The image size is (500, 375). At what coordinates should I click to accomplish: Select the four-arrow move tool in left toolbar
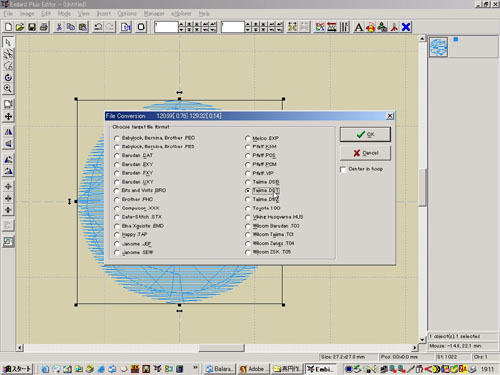coord(8,116)
